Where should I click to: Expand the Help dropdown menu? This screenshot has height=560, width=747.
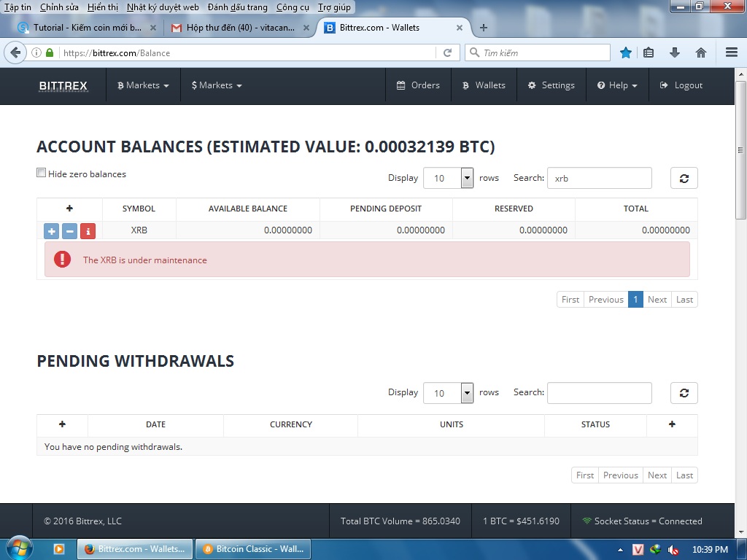point(617,85)
